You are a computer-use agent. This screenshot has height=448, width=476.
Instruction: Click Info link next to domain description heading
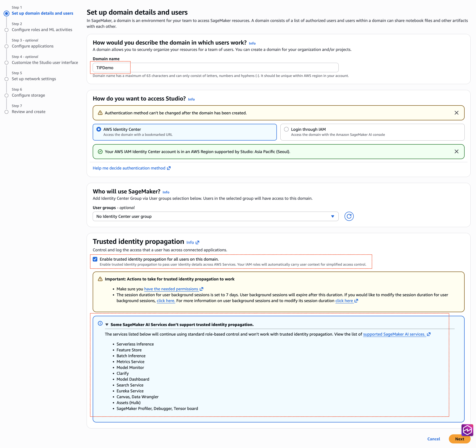(x=252, y=43)
